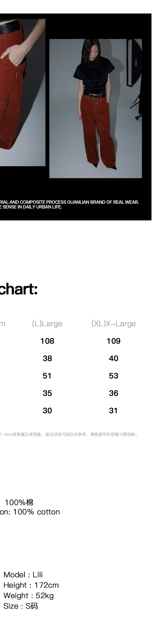163x644 pixels.
Task: Click the SENSE IN DAILY URBAN LIFE line
Action: point(31,207)
